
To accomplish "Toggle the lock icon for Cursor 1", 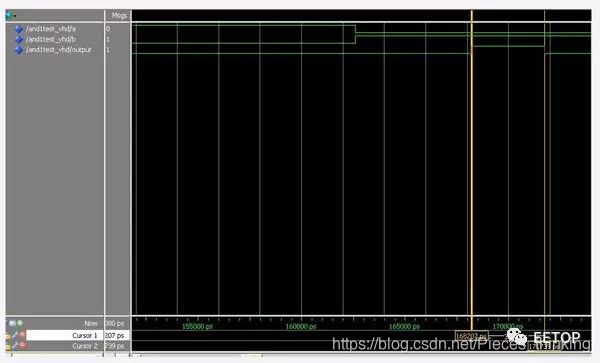I will click(x=8, y=336).
